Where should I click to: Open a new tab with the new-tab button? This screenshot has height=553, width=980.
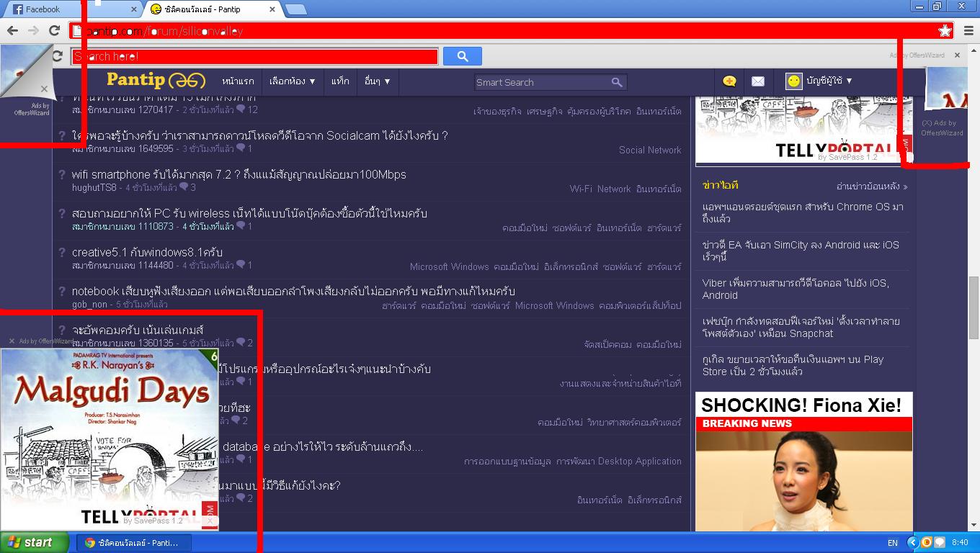(x=295, y=9)
